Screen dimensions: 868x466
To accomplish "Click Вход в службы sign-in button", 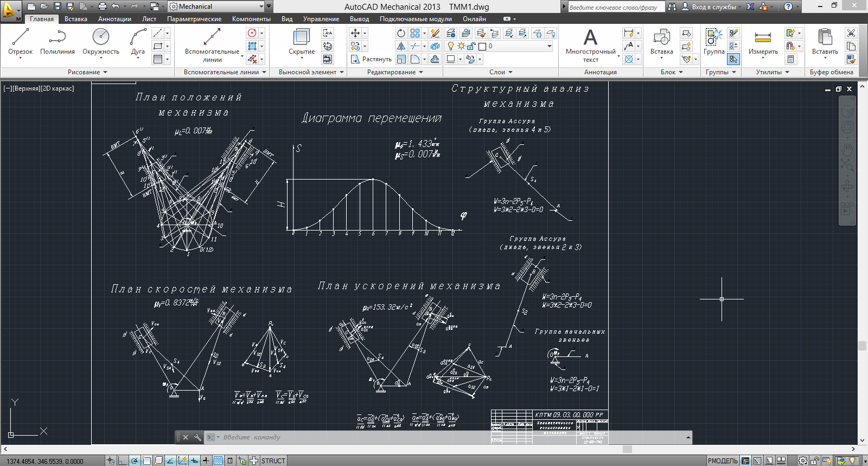I will pyautogui.click(x=712, y=7).
